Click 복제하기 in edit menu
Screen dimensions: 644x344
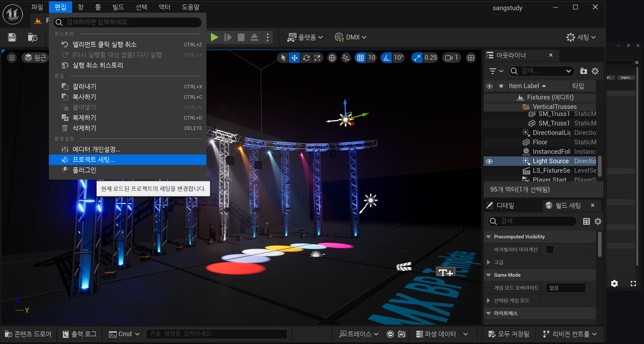[x=127, y=118]
